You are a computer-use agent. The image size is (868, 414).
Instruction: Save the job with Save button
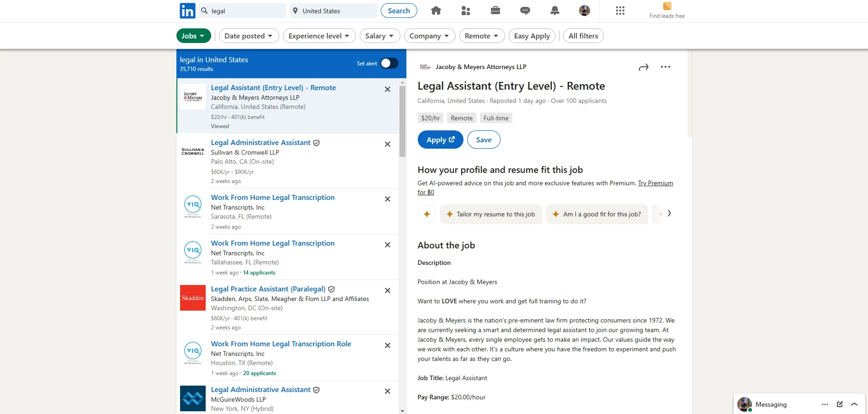(x=484, y=140)
